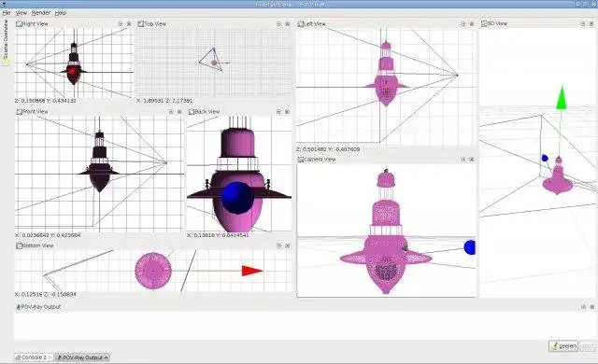Click the green Y-axis arrow in 3D View
598x364 pixels.
pyautogui.click(x=561, y=98)
